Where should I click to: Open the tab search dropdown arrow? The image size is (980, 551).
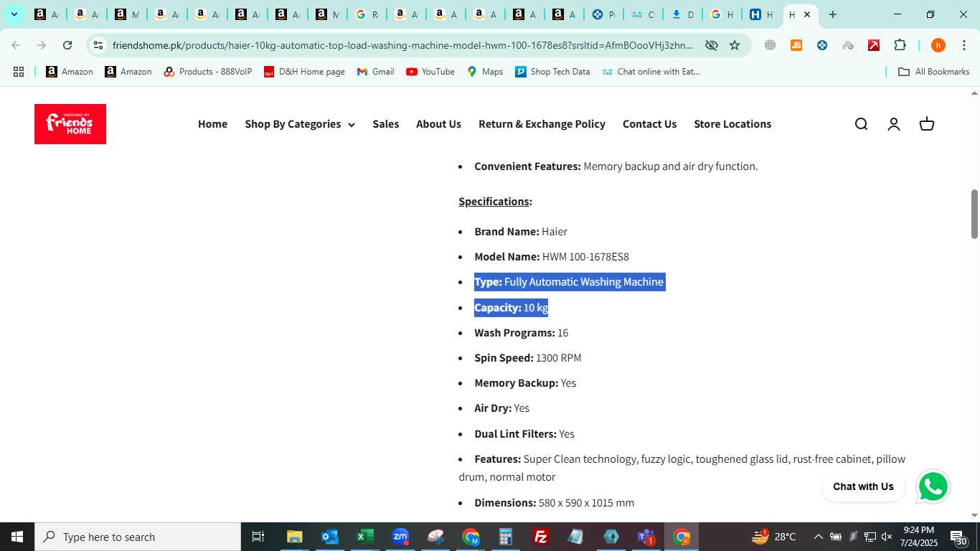pos(14,14)
